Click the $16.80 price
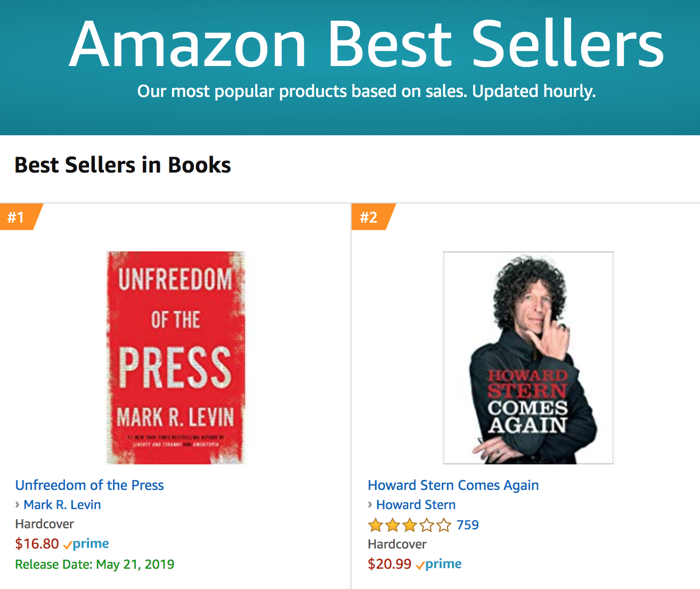Screen dimensions: 700x589 [x=37, y=544]
